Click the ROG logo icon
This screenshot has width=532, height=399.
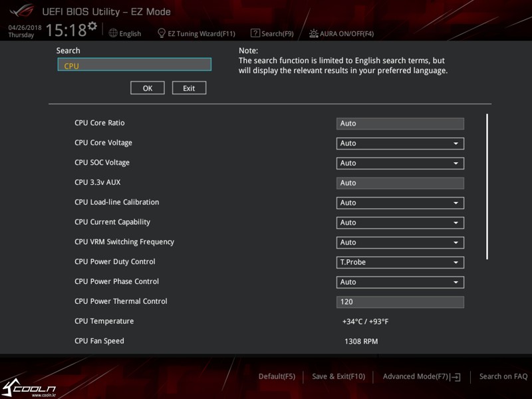point(22,11)
